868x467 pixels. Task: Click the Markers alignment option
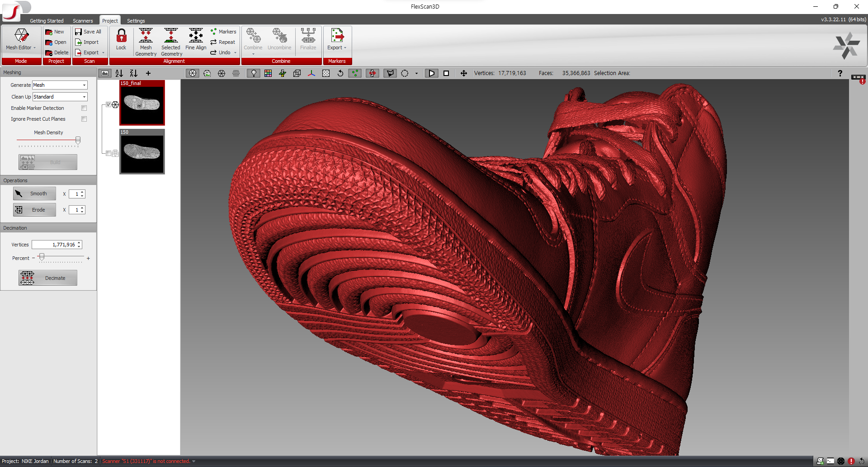click(223, 32)
